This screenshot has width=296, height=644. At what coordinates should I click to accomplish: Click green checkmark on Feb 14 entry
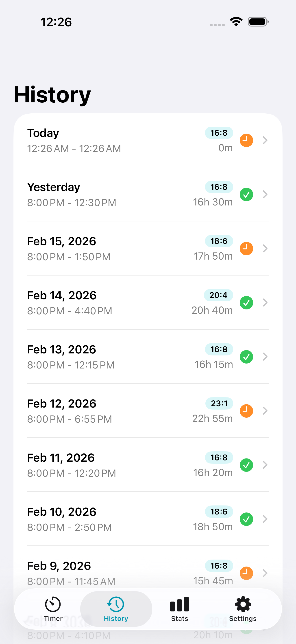[246, 302]
